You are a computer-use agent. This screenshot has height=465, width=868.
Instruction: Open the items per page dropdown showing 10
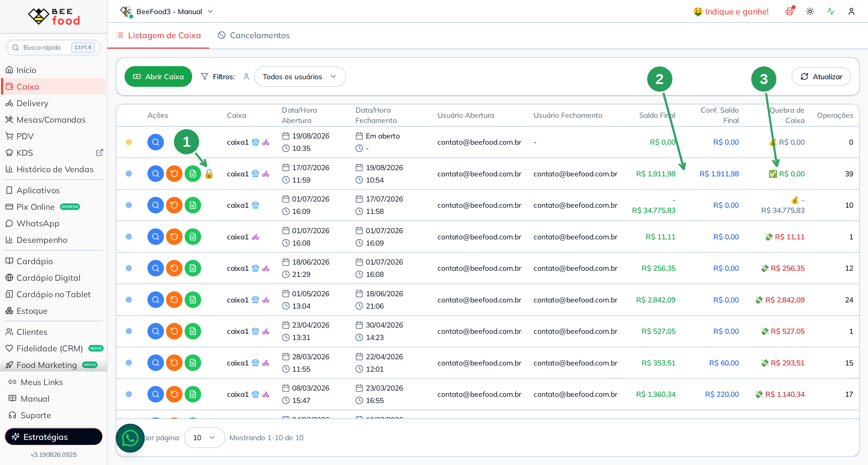coord(204,437)
